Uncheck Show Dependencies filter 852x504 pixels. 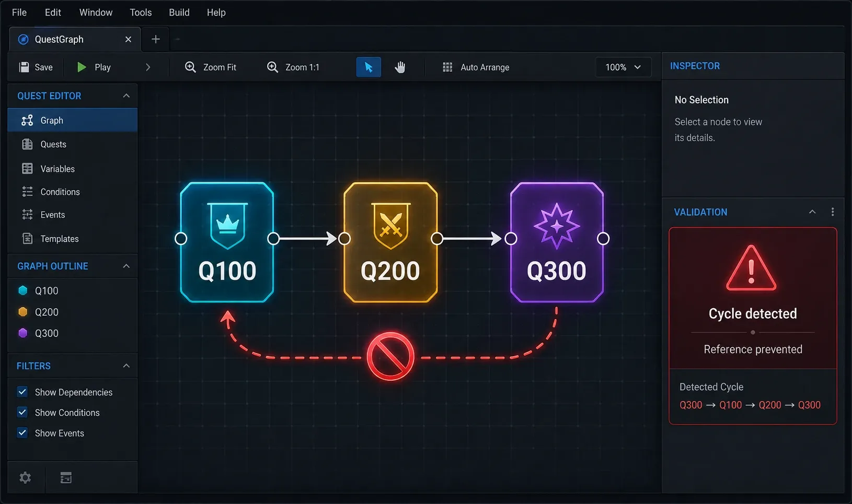tap(22, 392)
